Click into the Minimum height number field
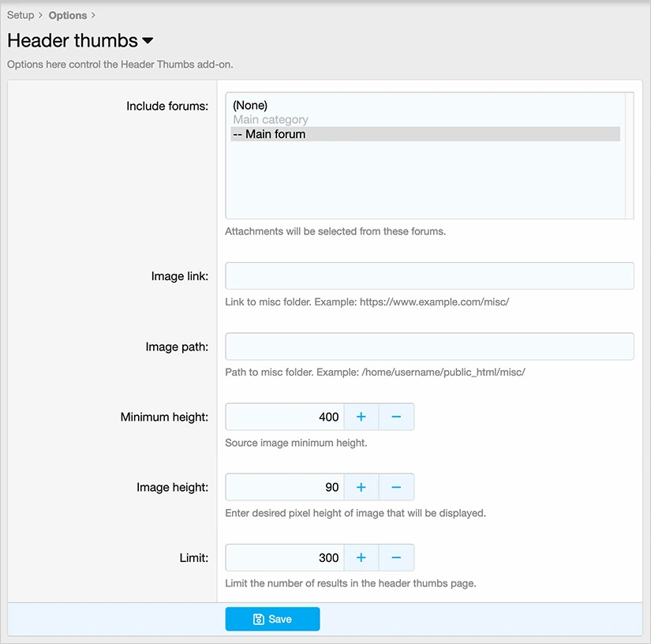This screenshot has width=651, height=644. tap(284, 417)
